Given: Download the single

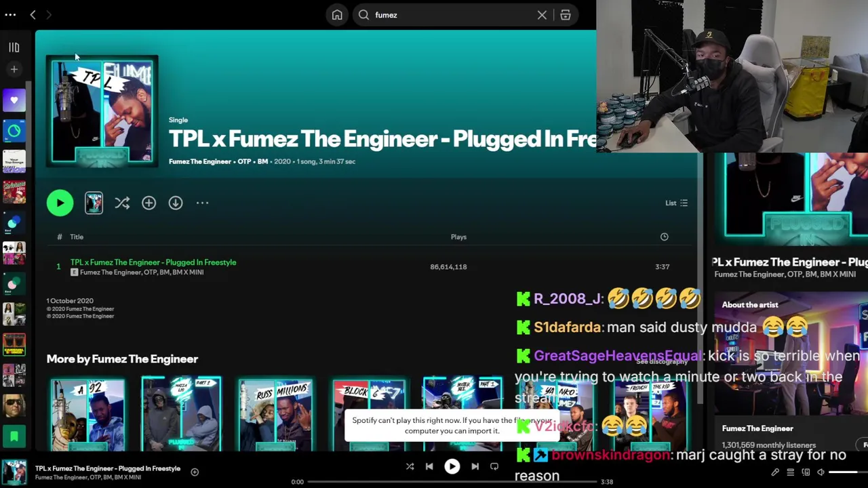Looking at the screenshot, I should [x=176, y=203].
